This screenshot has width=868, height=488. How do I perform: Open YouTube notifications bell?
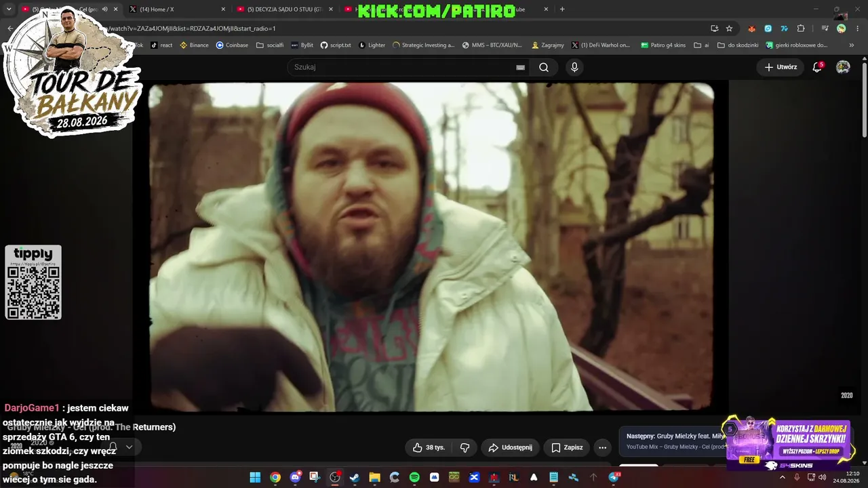(818, 67)
